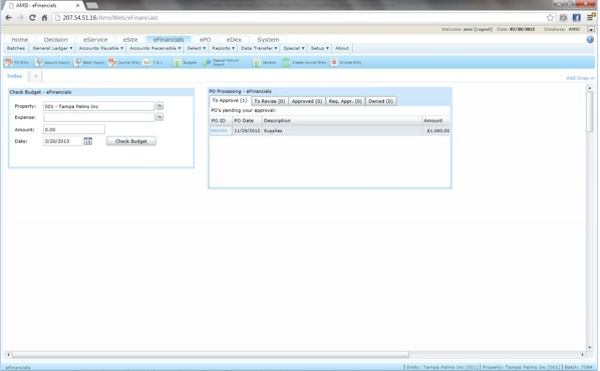This screenshot has width=600, height=371.
Task: Open the Vendors shortcut
Action: (x=264, y=62)
